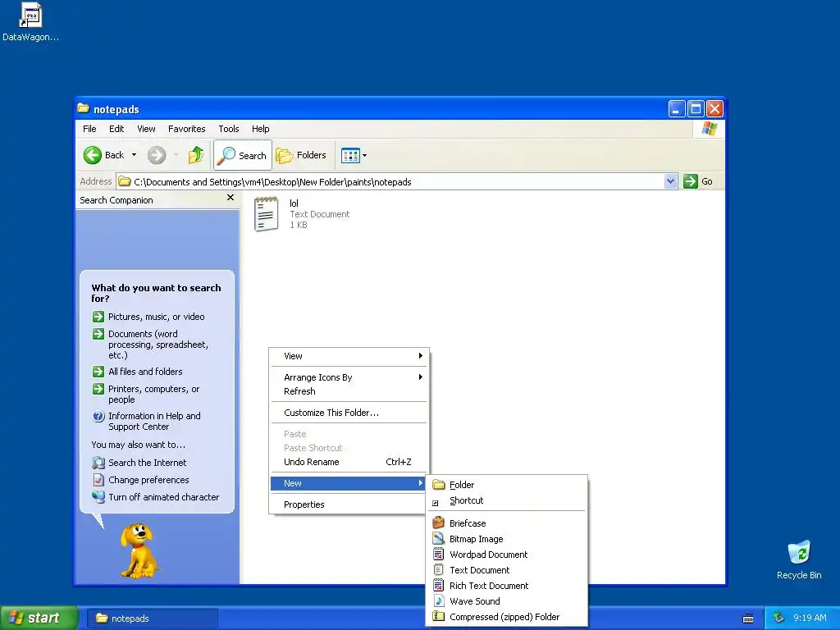Click Change preferences
This screenshot has height=630, width=840.
[x=141, y=479]
